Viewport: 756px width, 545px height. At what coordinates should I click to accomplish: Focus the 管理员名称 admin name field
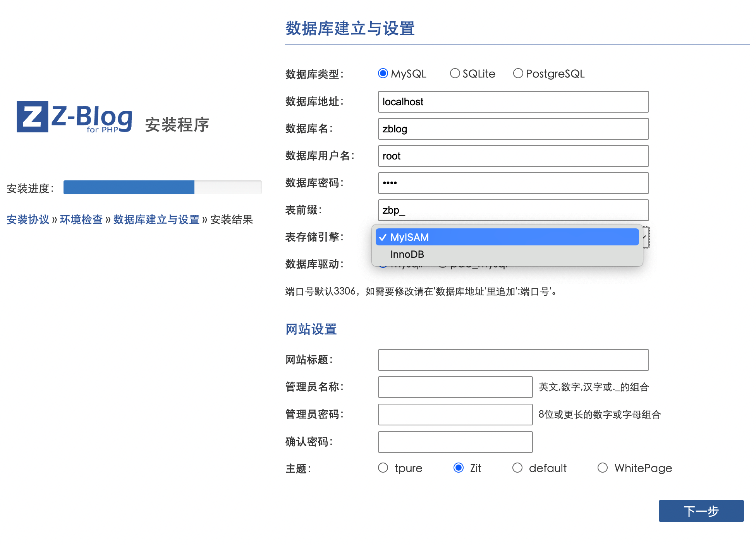click(455, 387)
